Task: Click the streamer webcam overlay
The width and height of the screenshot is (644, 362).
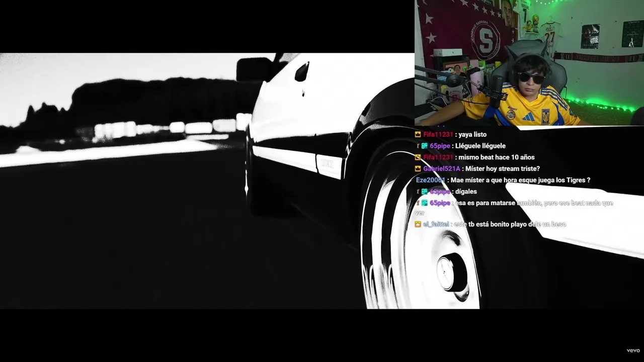Action: coord(529,63)
